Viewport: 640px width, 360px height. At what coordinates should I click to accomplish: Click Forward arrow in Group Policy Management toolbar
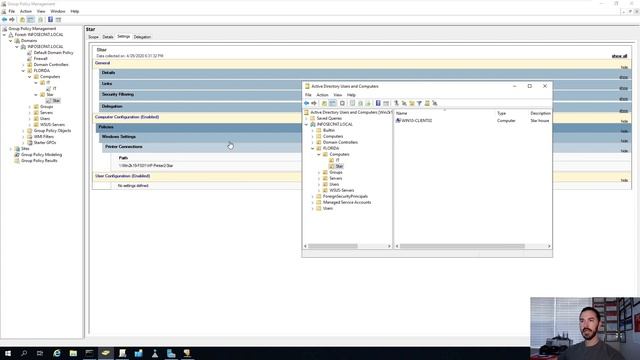pyautogui.click(x=12, y=20)
